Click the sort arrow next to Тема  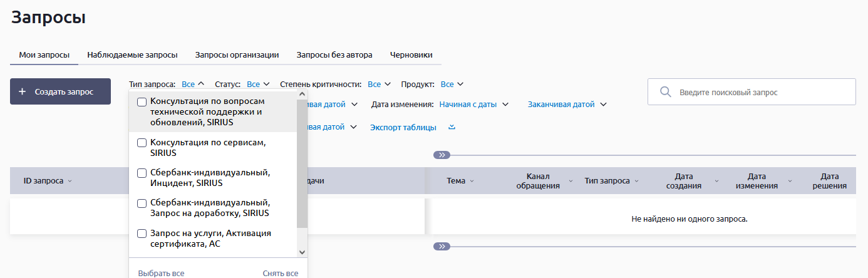pos(472,181)
